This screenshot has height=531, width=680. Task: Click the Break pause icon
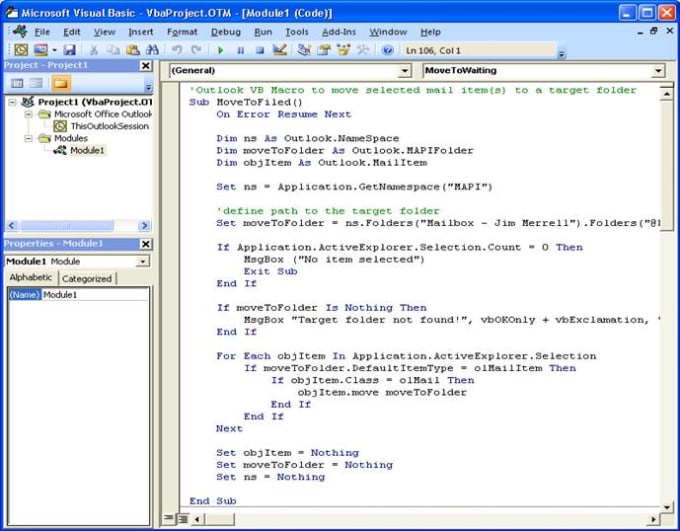pyautogui.click(x=240, y=50)
